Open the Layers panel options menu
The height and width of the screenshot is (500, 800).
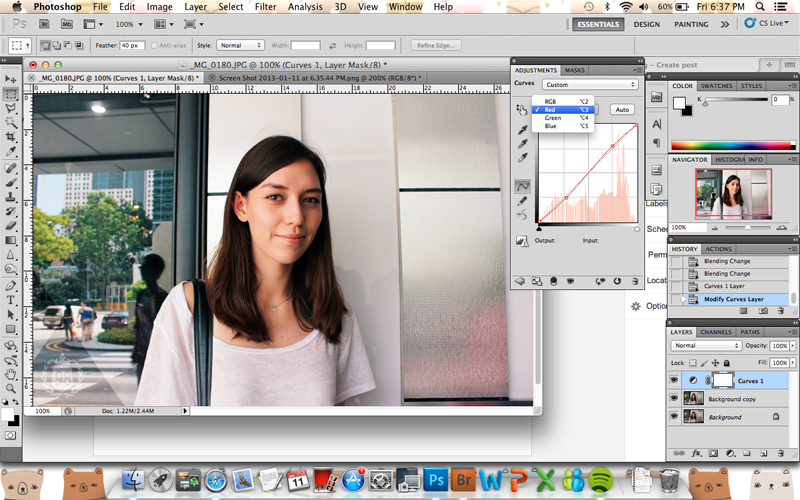[792, 332]
